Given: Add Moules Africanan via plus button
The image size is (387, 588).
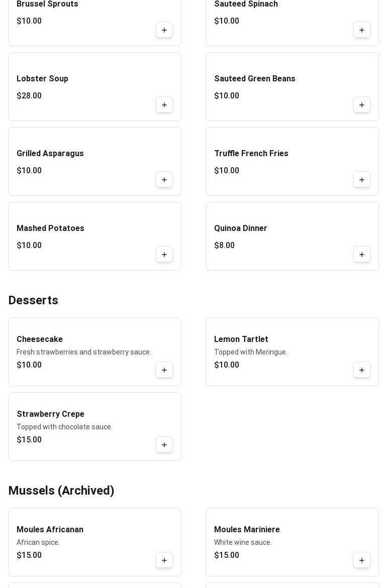Looking at the screenshot, I should (164, 560).
